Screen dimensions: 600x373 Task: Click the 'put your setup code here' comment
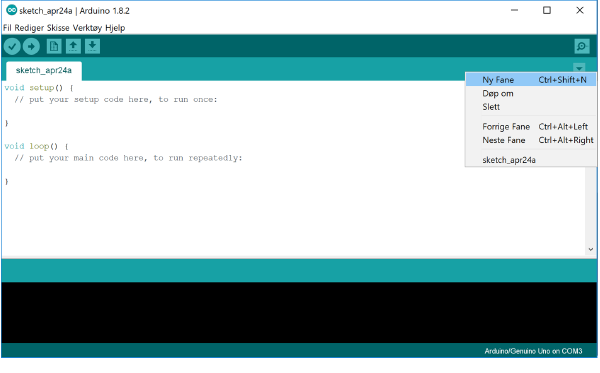pyautogui.click(x=116, y=100)
